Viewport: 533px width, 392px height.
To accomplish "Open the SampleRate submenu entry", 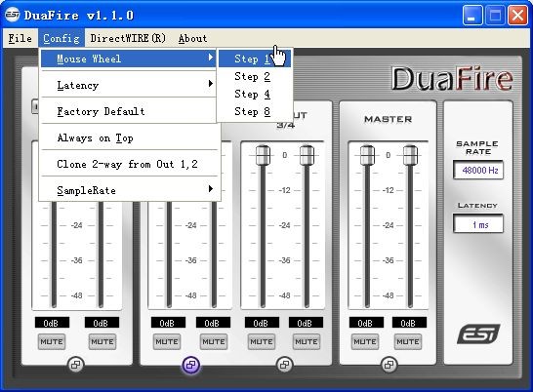I will click(129, 190).
